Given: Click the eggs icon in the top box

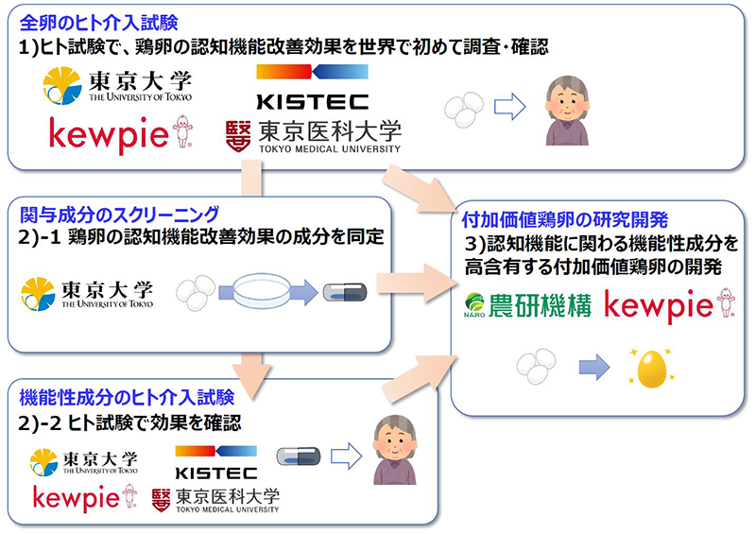Looking at the screenshot, I should coord(461,109).
